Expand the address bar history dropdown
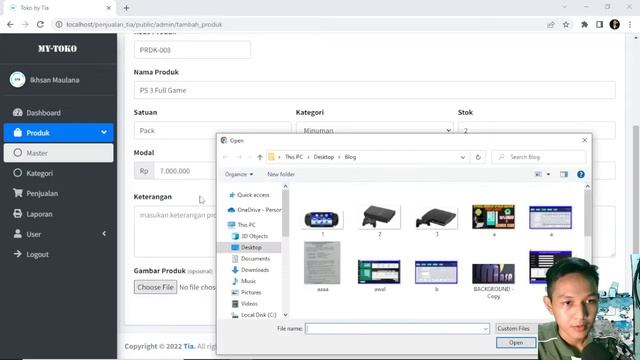The height and width of the screenshot is (360, 640). pyautogui.click(x=462, y=157)
